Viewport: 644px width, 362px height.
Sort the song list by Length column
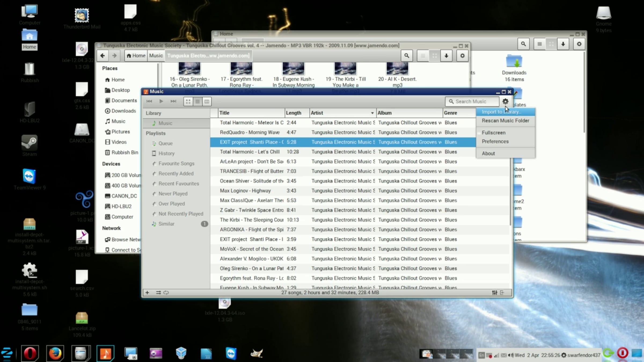click(x=297, y=113)
